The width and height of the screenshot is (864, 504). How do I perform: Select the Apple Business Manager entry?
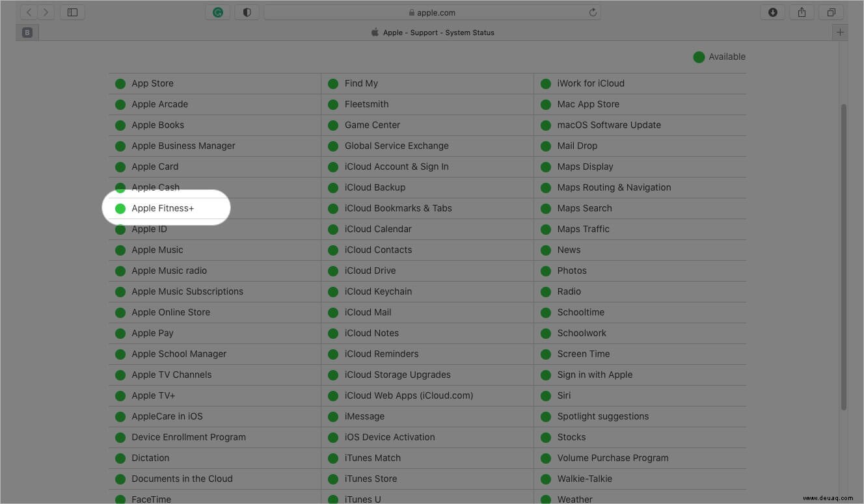click(x=183, y=146)
